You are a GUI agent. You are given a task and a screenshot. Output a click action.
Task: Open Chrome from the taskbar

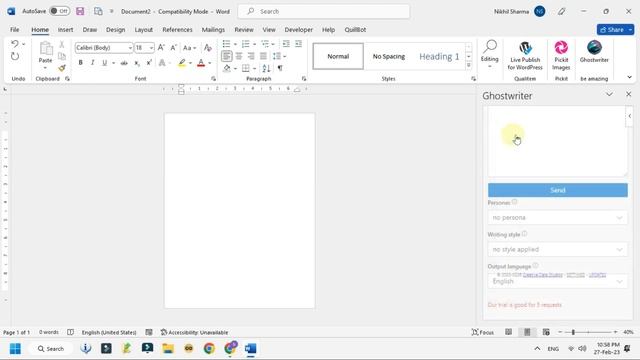(209, 349)
